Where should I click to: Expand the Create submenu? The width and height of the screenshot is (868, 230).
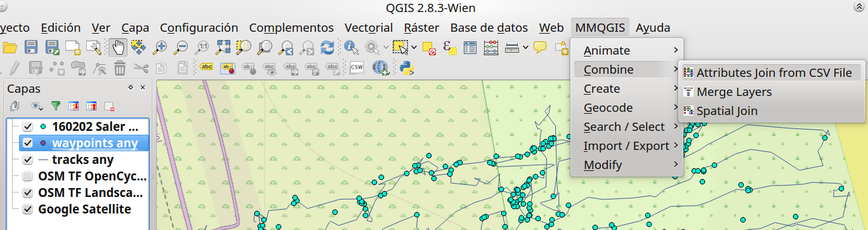coord(627,88)
